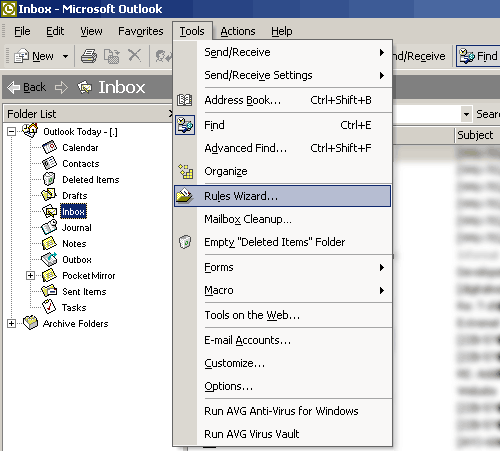This screenshot has width=500, height=451.
Task: Open the New item dropdown arrow
Action: pyautogui.click(x=65, y=56)
